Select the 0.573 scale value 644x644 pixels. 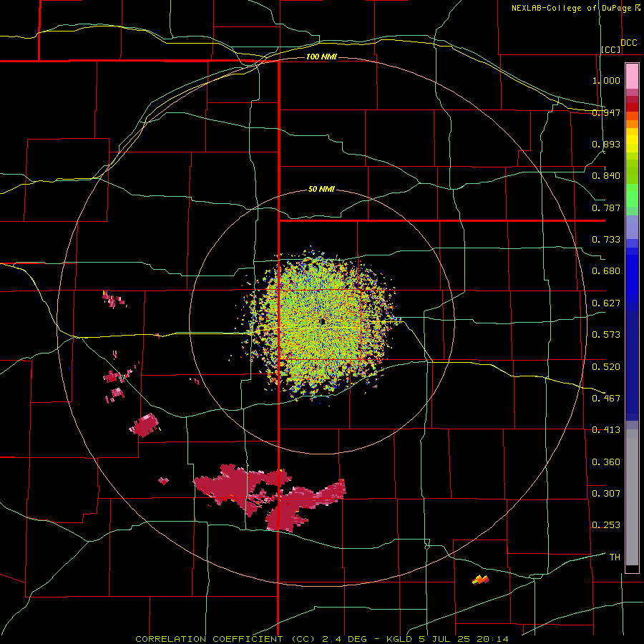(606, 334)
